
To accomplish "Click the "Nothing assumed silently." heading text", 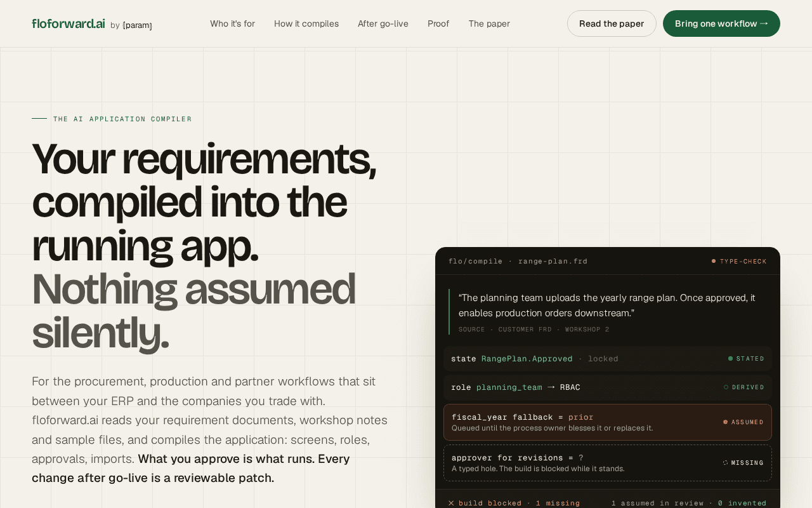I will (x=193, y=311).
